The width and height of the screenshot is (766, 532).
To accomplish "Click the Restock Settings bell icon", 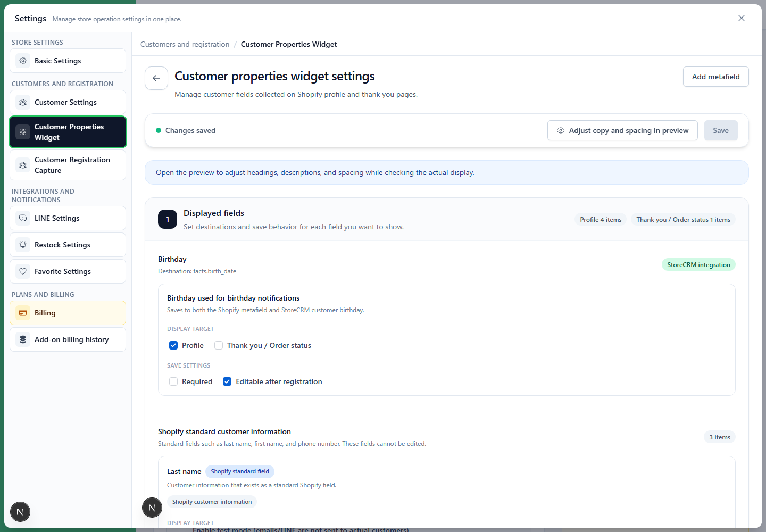I will click(x=23, y=245).
